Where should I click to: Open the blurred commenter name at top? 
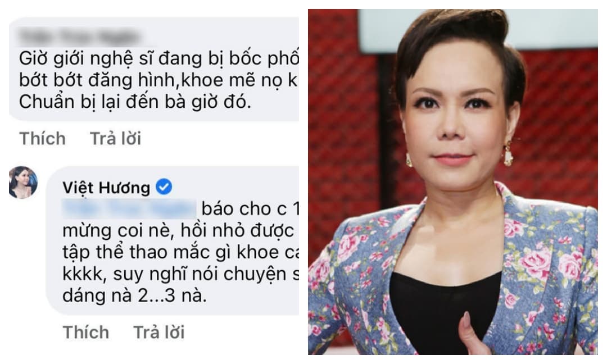pyautogui.click(x=79, y=37)
